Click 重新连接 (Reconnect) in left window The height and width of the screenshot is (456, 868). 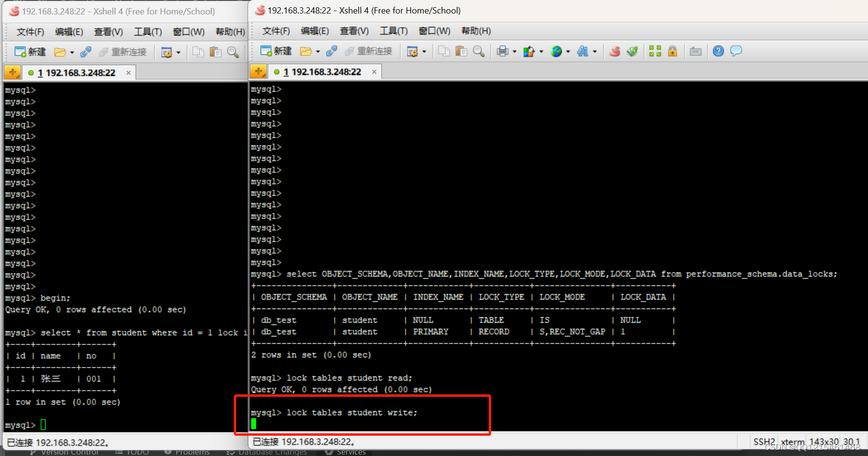pyautogui.click(x=123, y=52)
